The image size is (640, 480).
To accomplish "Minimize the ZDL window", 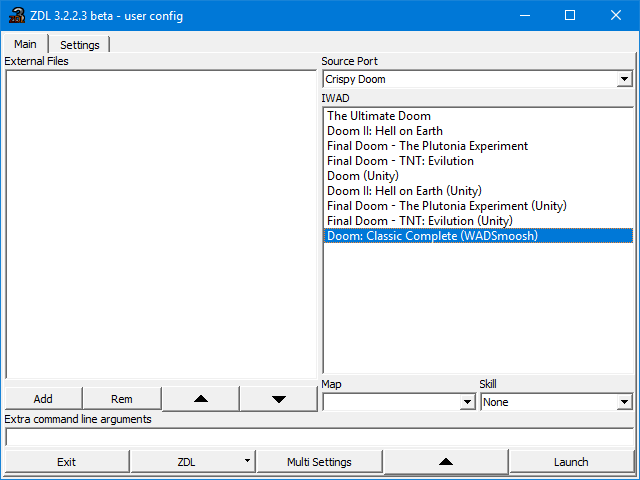I will 525,16.
